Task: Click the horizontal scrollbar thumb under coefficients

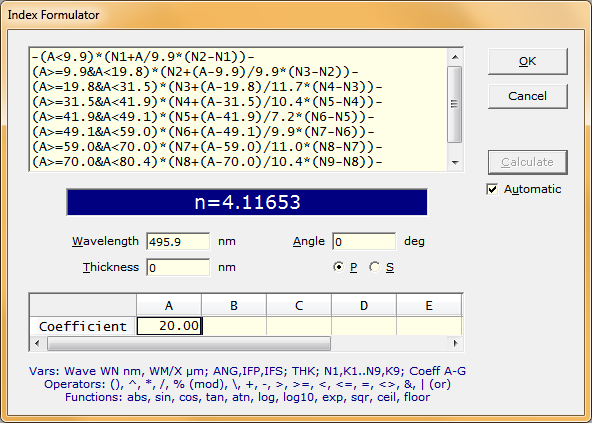Action: (189, 343)
